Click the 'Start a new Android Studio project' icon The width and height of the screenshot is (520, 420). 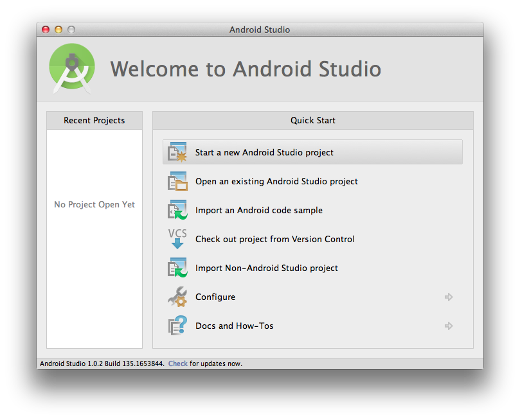point(177,152)
